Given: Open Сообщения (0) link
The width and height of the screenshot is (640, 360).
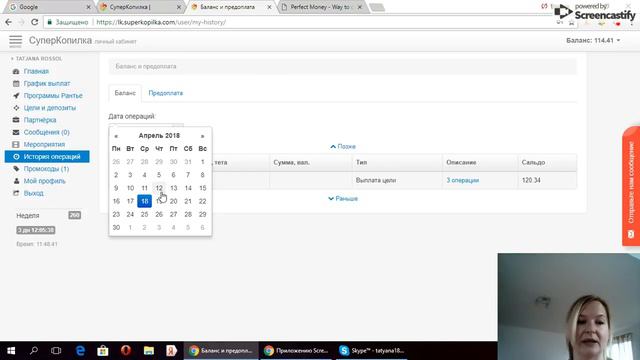Looking at the screenshot, I should click(47, 132).
